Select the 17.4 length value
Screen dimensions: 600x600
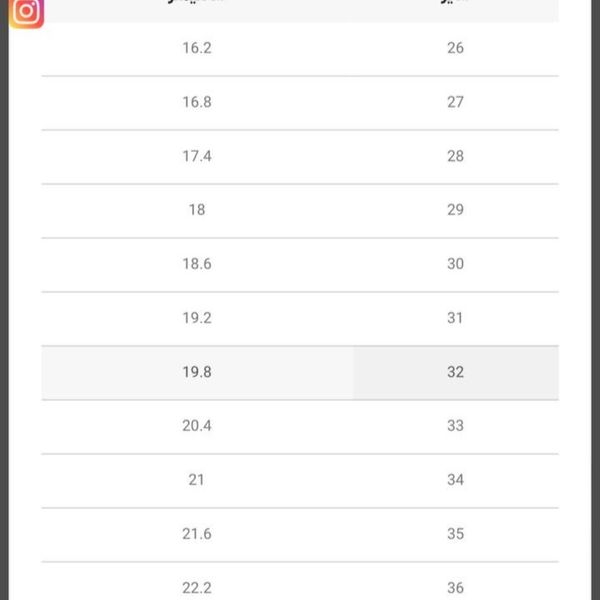click(197, 156)
